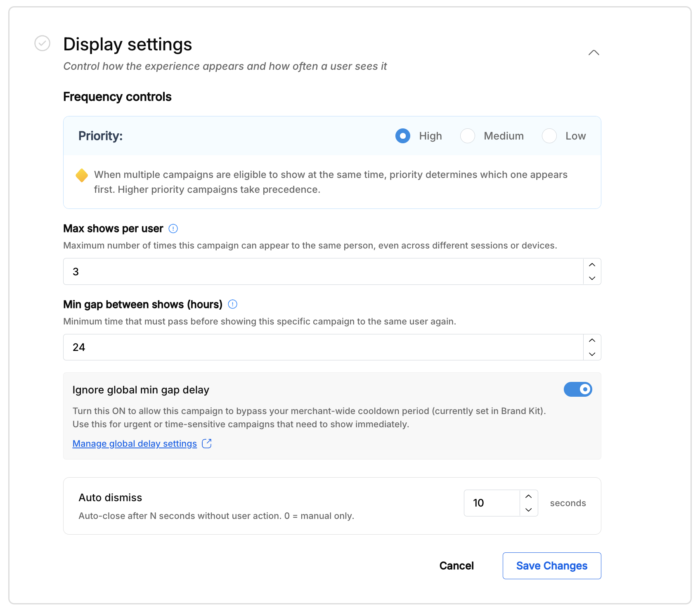This screenshot has height=611, width=700.
Task: Increase Max shows per user value
Action: tap(592, 265)
